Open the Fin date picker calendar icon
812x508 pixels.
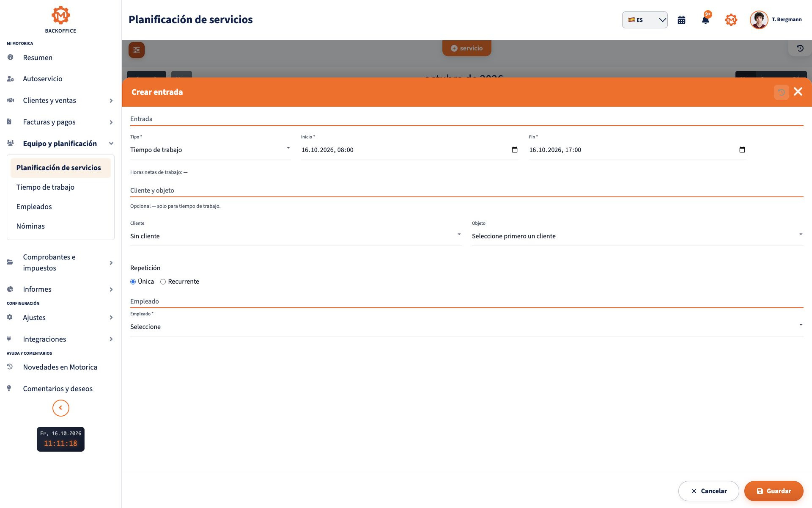(742, 150)
